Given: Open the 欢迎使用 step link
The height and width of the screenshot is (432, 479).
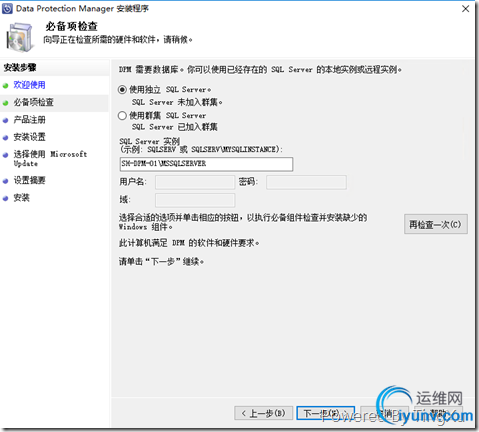Looking at the screenshot, I should tap(29, 85).
